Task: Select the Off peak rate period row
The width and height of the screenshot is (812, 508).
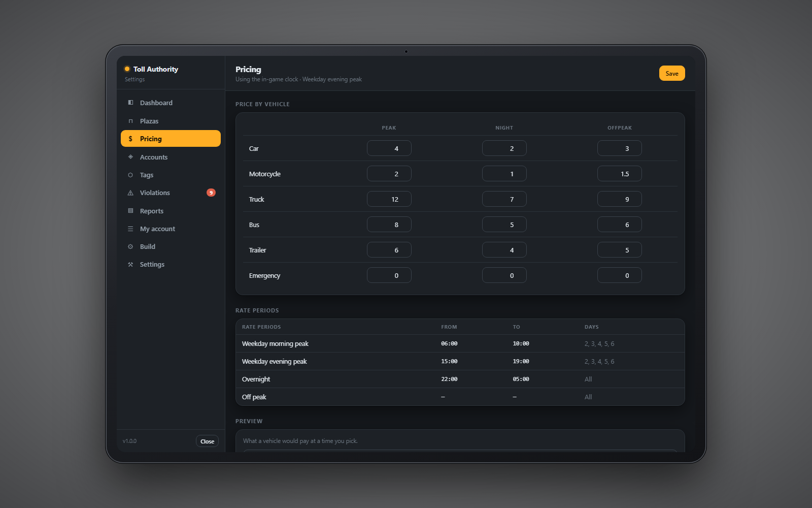Action: [x=460, y=397]
